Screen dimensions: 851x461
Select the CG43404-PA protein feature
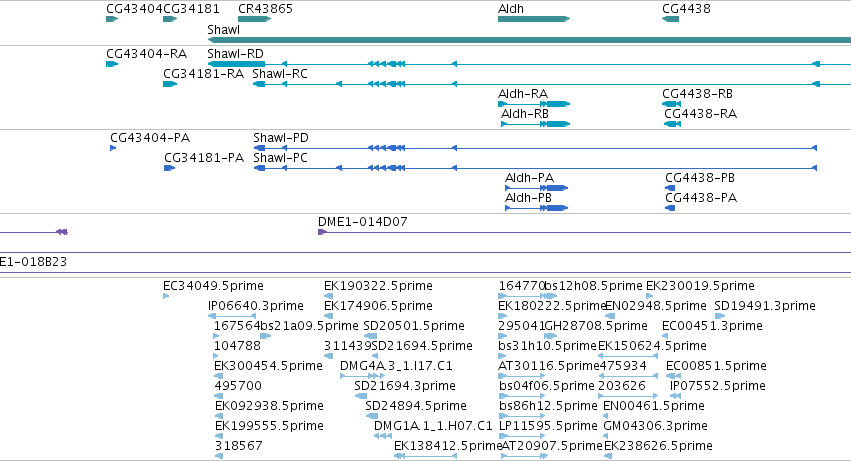(x=113, y=148)
